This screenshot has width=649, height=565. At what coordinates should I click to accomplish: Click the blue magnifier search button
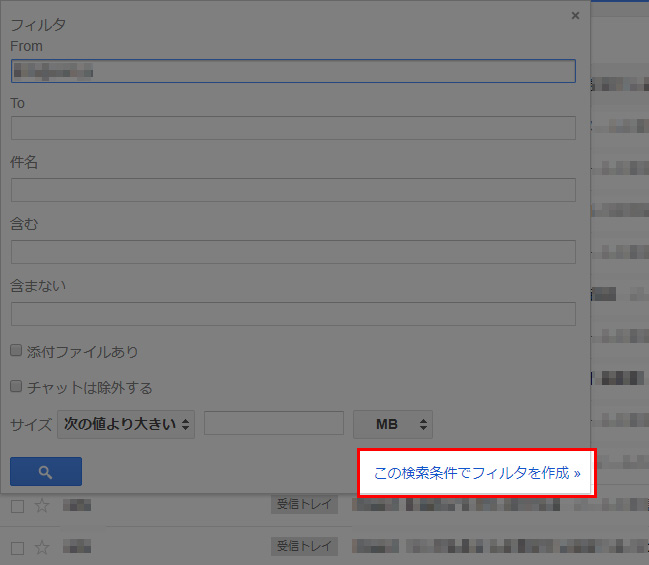point(46,472)
